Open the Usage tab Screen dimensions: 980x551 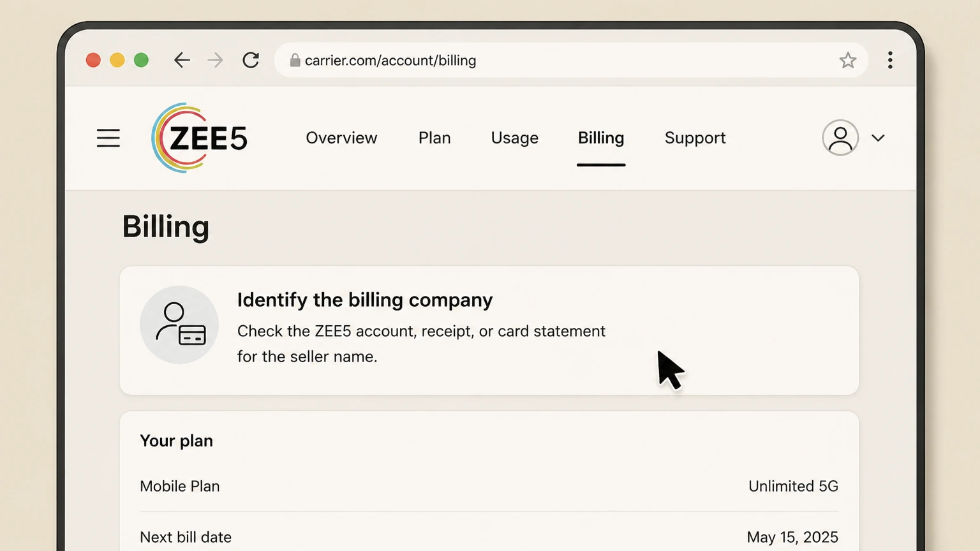pyautogui.click(x=515, y=138)
